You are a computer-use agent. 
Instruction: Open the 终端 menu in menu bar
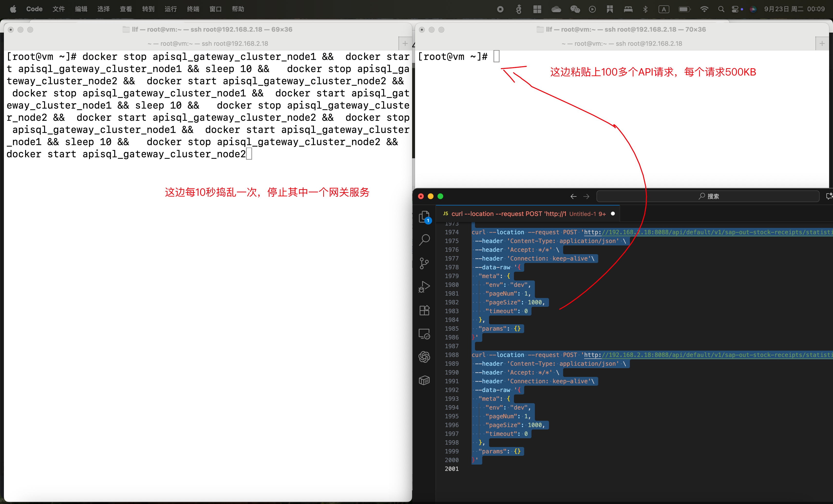tap(193, 9)
